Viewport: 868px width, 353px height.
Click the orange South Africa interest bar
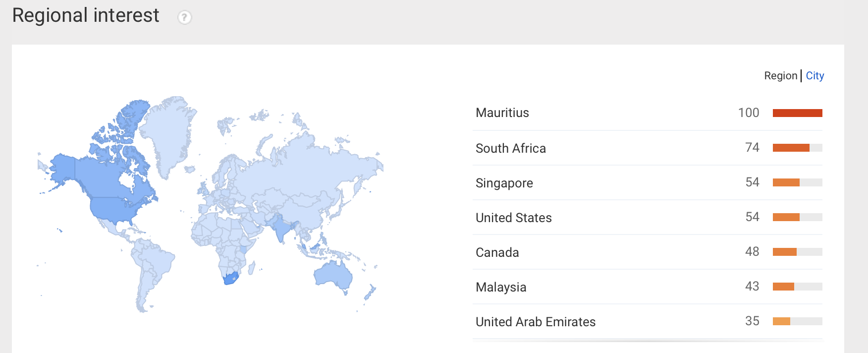pyautogui.click(x=791, y=148)
